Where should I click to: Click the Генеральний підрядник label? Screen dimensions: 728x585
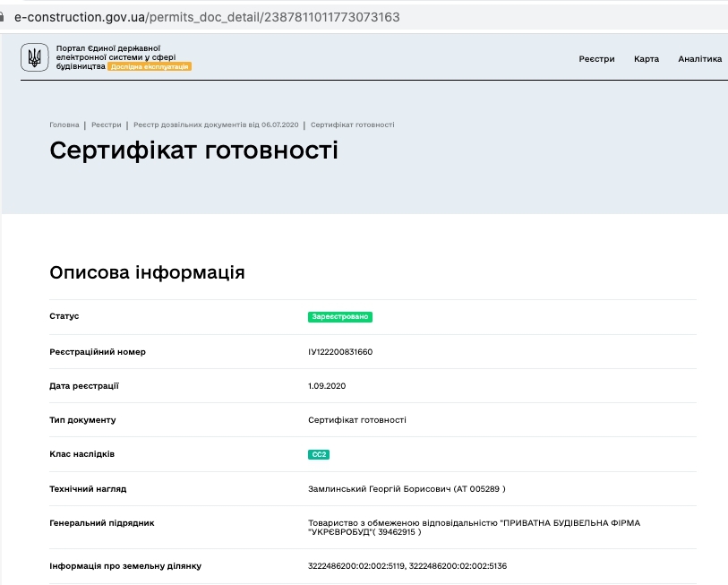click(x=102, y=522)
